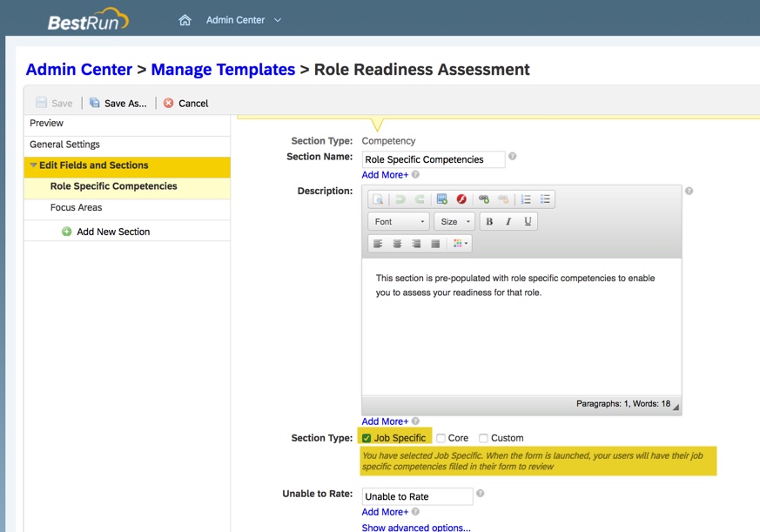The width and height of the screenshot is (760, 532).
Task: Uncheck the Job Specific checkbox
Action: coord(367,438)
